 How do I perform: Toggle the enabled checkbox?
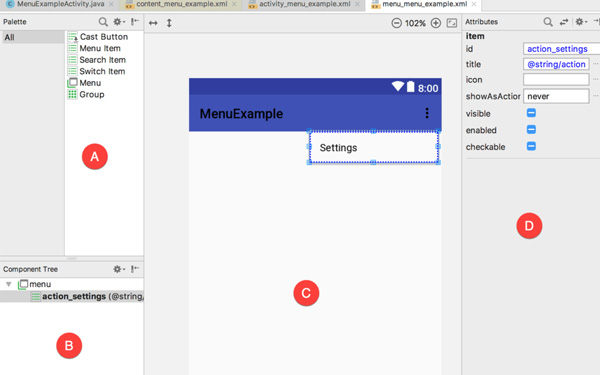tap(531, 129)
